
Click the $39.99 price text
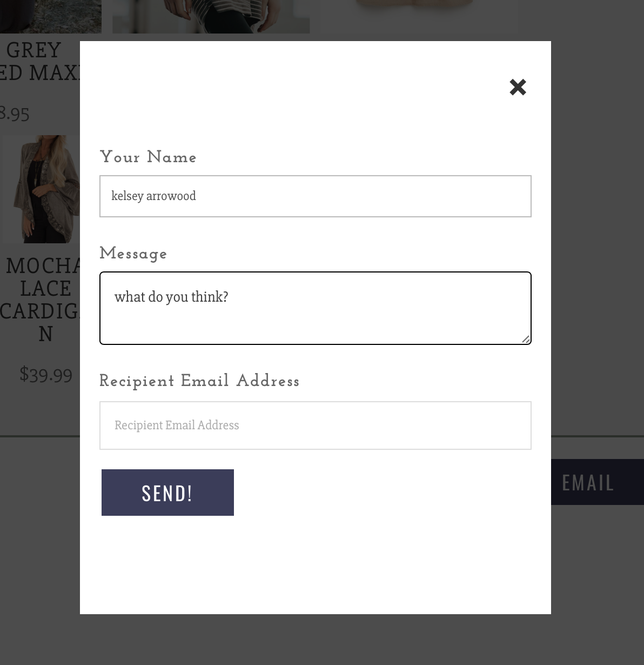46,374
